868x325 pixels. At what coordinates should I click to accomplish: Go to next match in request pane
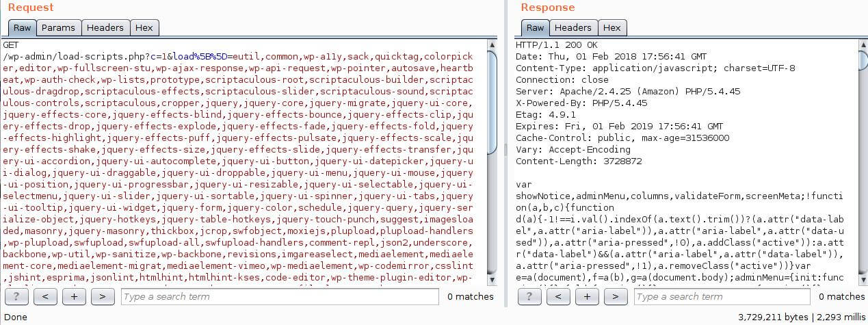pyautogui.click(x=103, y=296)
